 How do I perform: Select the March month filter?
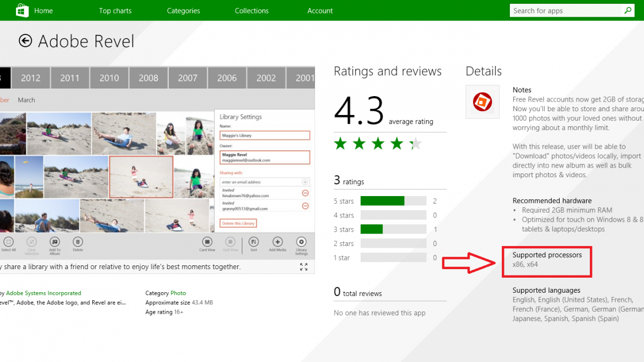click(26, 100)
